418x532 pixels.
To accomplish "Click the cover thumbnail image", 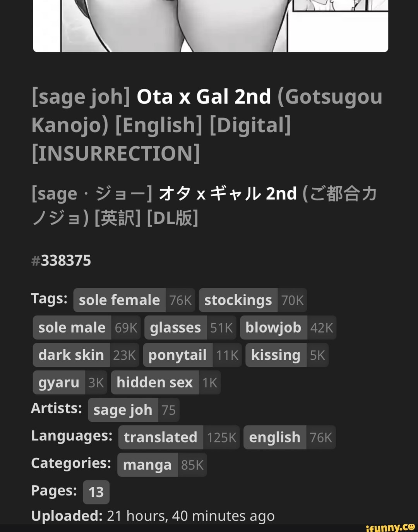I will [211, 26].
